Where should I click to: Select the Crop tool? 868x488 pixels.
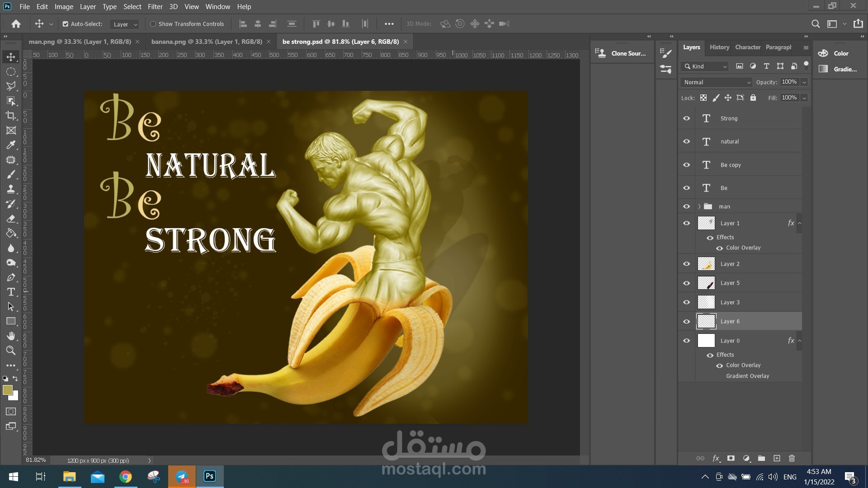(11, 116)
